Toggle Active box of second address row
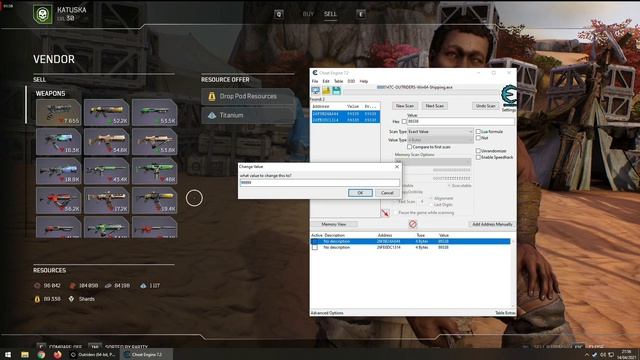The image size is (640, 360). pos(315,247)
